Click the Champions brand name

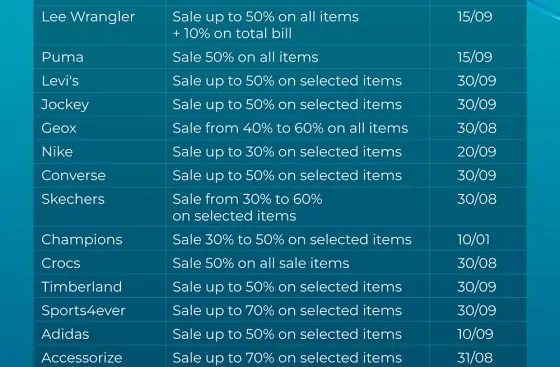(x=82, y=240)
